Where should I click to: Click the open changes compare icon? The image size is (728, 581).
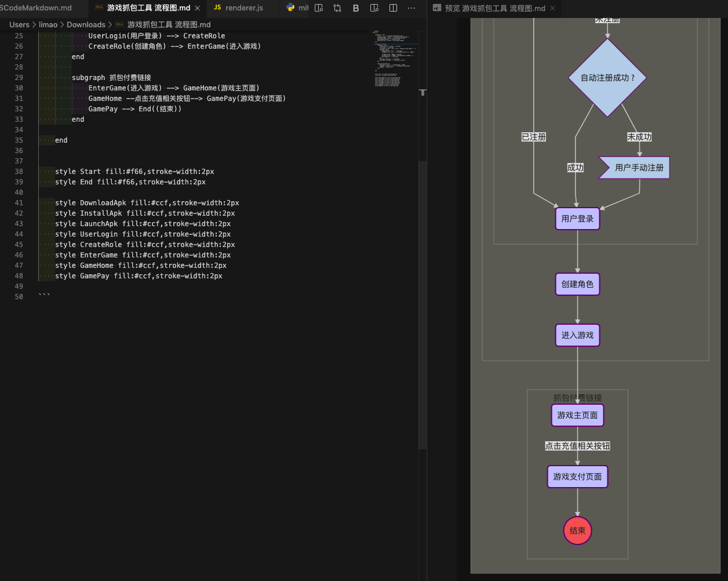(337, 8)
